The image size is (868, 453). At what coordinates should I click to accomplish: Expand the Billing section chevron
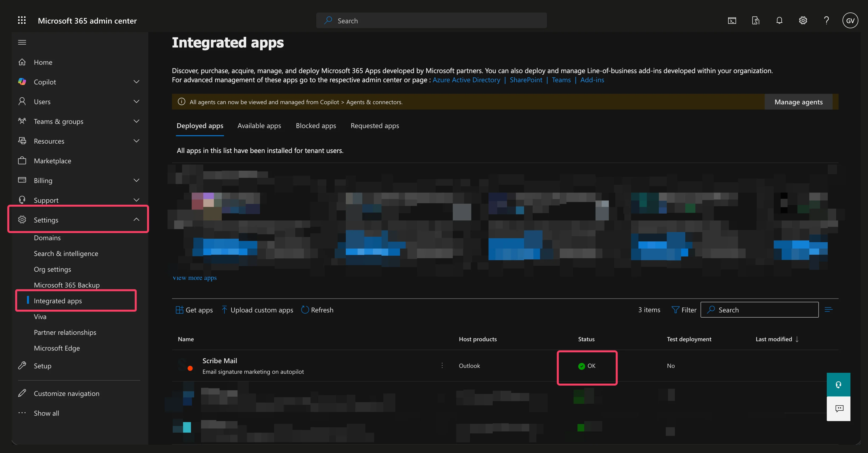(x=136, y=180)
